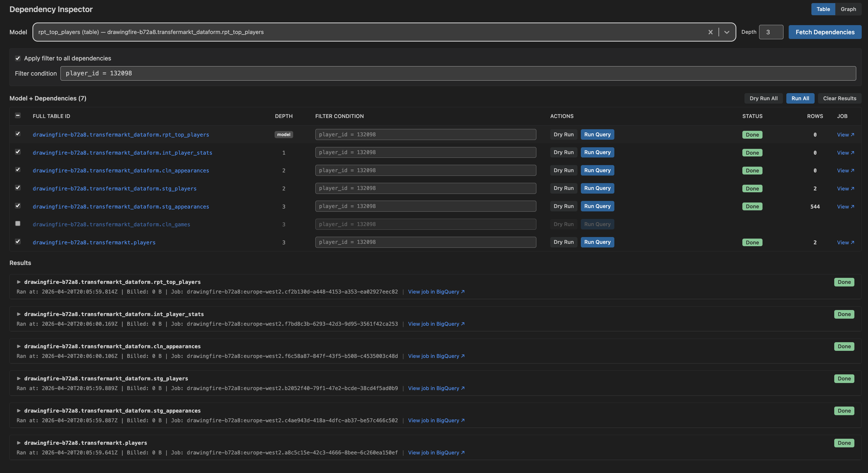Open View job link for rpt_top_players row

pos(845,135)
